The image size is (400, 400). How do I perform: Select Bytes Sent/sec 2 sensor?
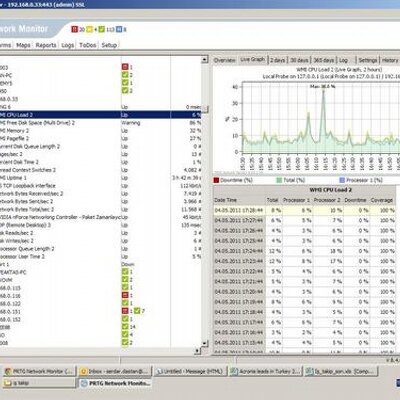tap(101, 201)
